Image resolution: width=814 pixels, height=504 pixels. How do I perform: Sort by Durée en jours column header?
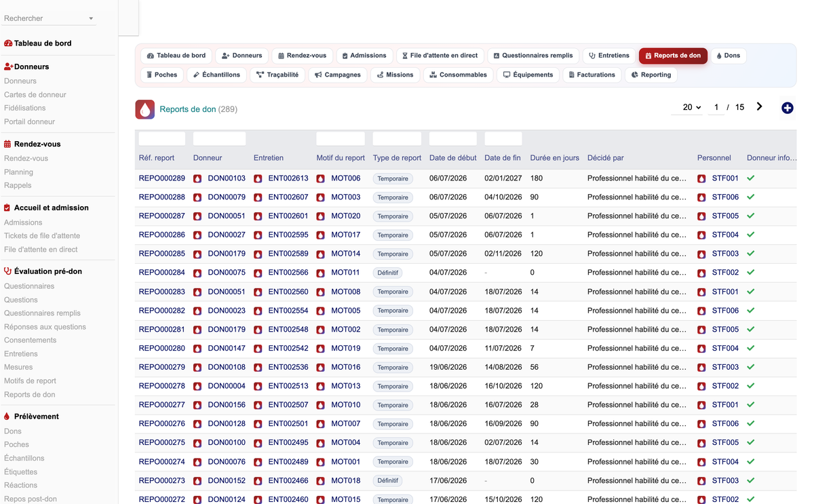click(555, 158)
